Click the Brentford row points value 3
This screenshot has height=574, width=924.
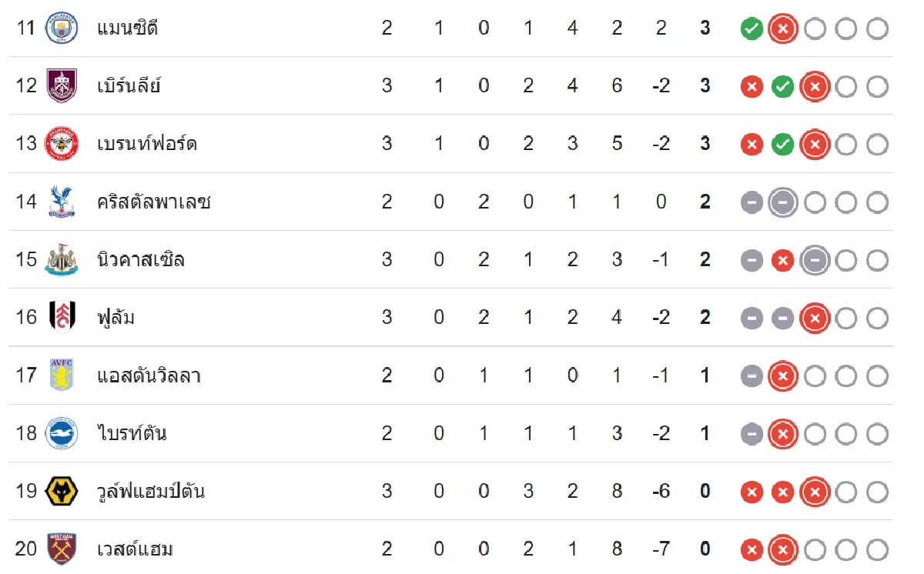click(x=705, y=144)
